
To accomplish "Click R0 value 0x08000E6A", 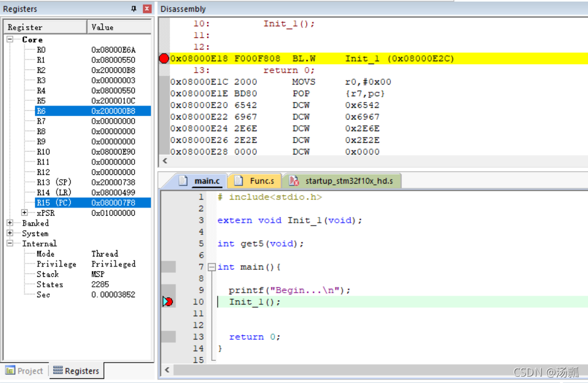I will [x=113, y=50].
